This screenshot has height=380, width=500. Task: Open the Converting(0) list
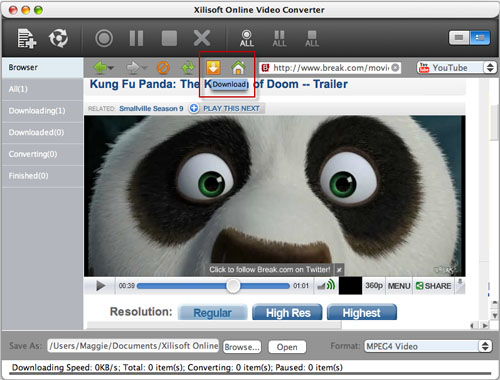42,154
